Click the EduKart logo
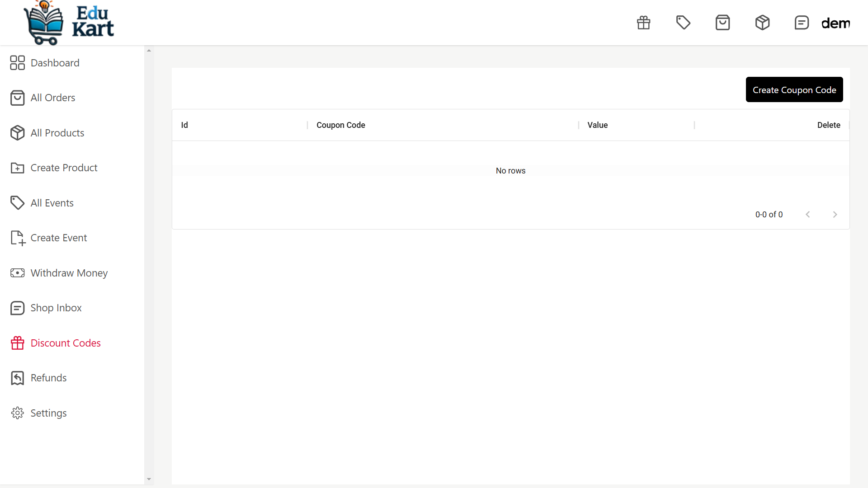This screenshot has height=488, width=868. 69,23
